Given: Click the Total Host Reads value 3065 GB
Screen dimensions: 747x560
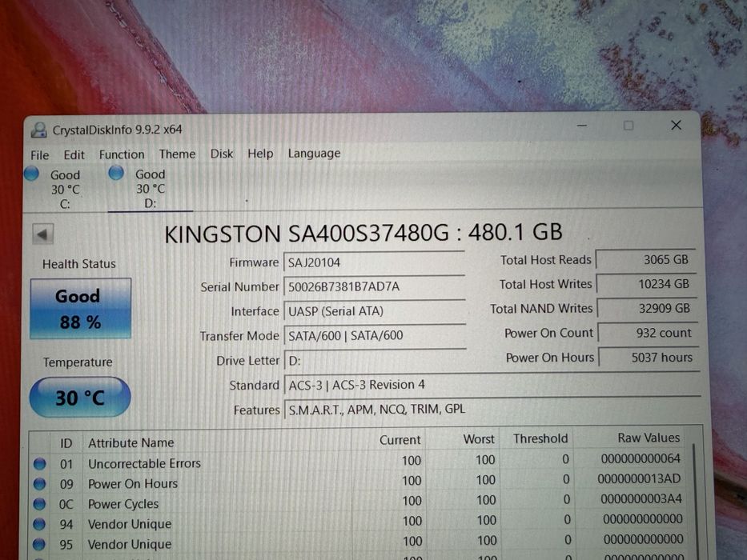Looking at the screenshot, I should [x=646, y=259].
